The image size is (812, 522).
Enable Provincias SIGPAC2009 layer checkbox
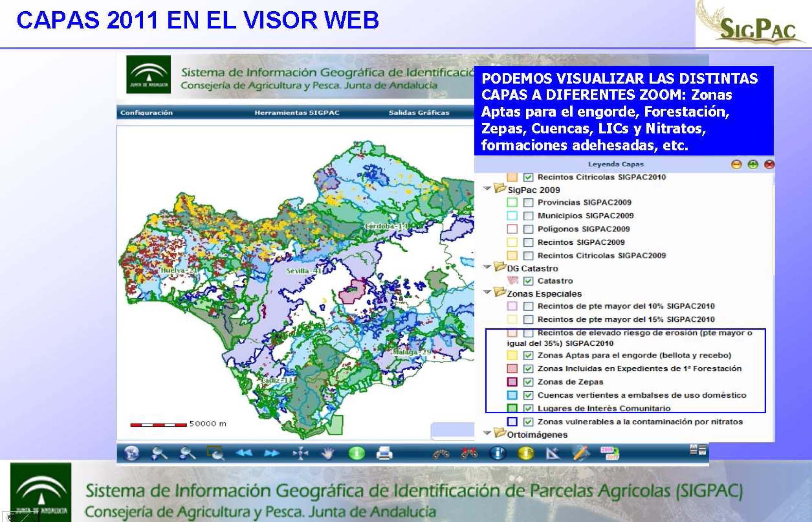coord(528,202)
